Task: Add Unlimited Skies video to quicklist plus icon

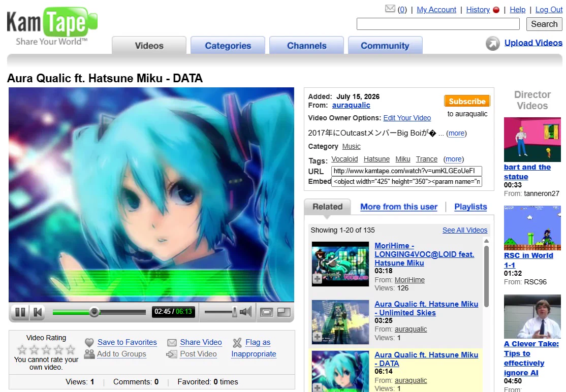Action: coord(317,337)
